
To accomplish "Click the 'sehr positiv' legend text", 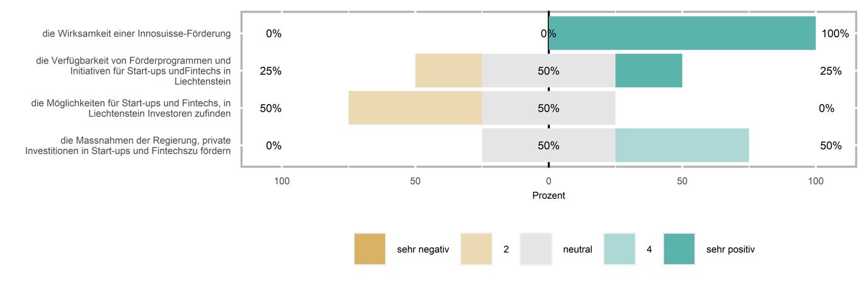I will point(731,249).
